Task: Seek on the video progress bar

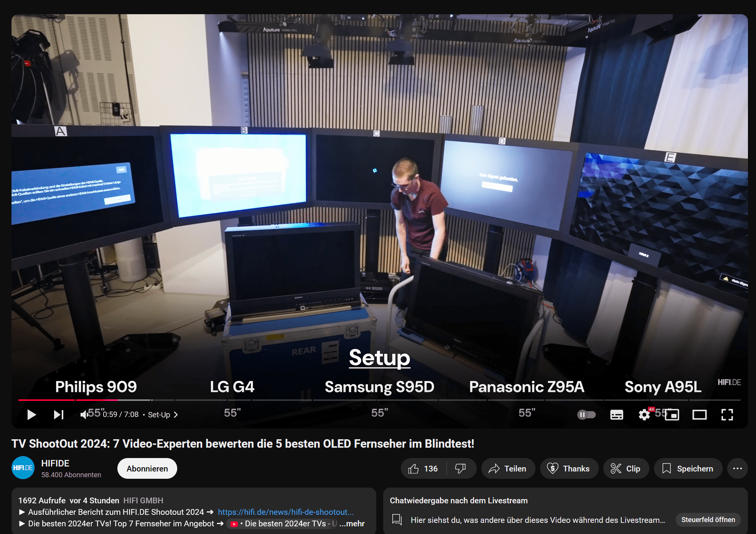Action: (x=379, y=400)
